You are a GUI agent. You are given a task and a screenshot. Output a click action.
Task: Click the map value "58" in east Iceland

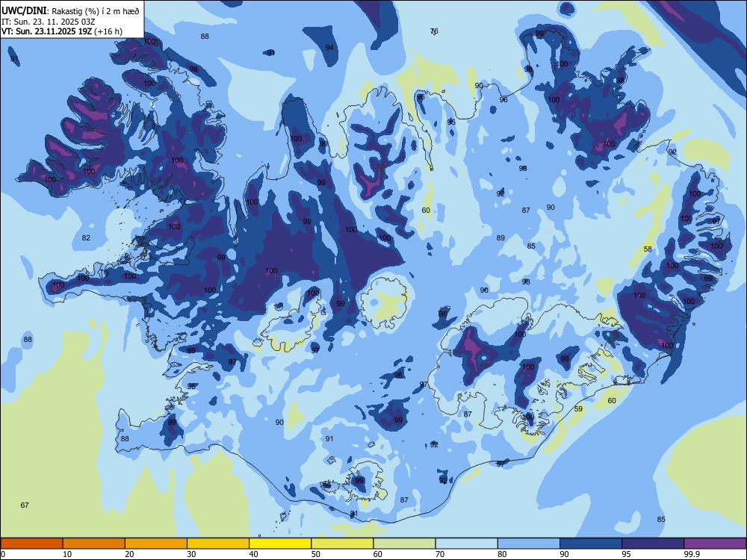click(648, 249)
